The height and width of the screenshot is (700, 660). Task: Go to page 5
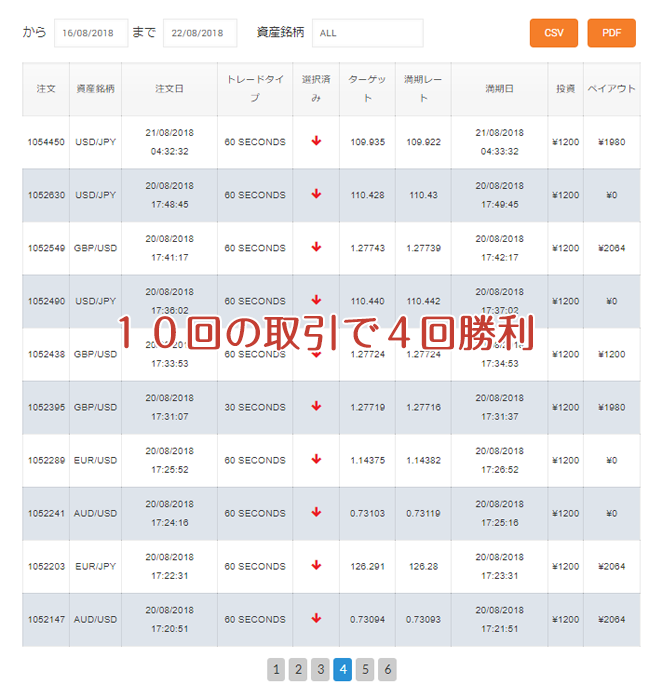coord(365,669)
